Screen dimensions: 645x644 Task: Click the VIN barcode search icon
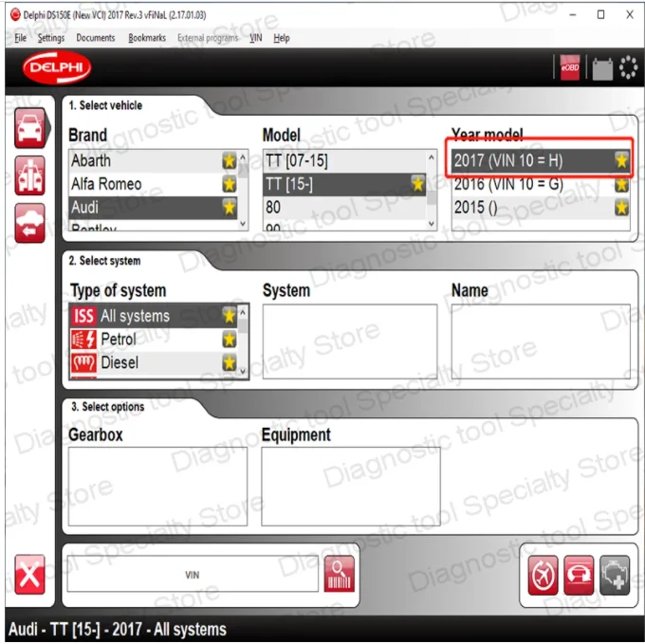339,574
